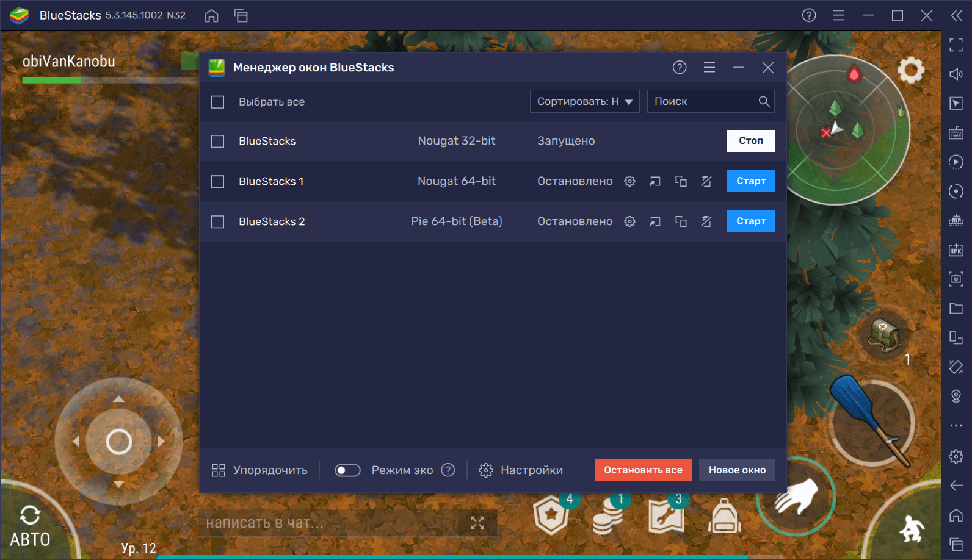The image size is (972, 560).
Task: Open the backpack inventory icon in game
Action: coord(725,516)
